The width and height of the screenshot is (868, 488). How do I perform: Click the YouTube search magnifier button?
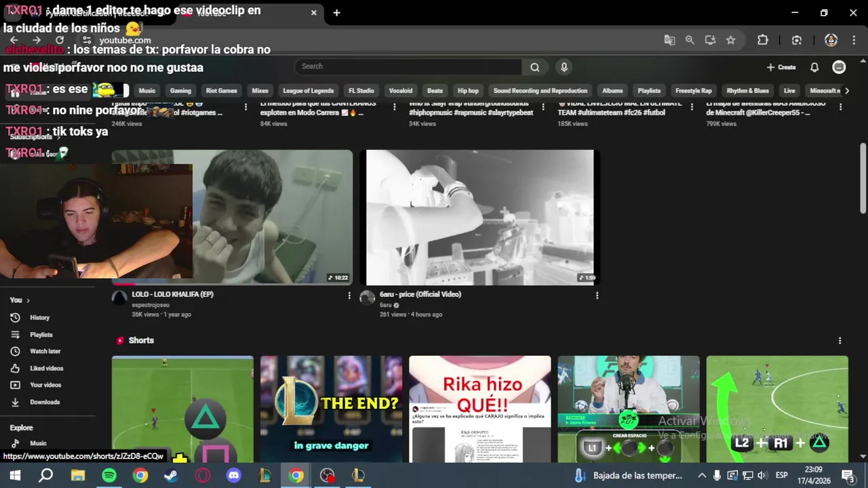click(x=535, y=66)
